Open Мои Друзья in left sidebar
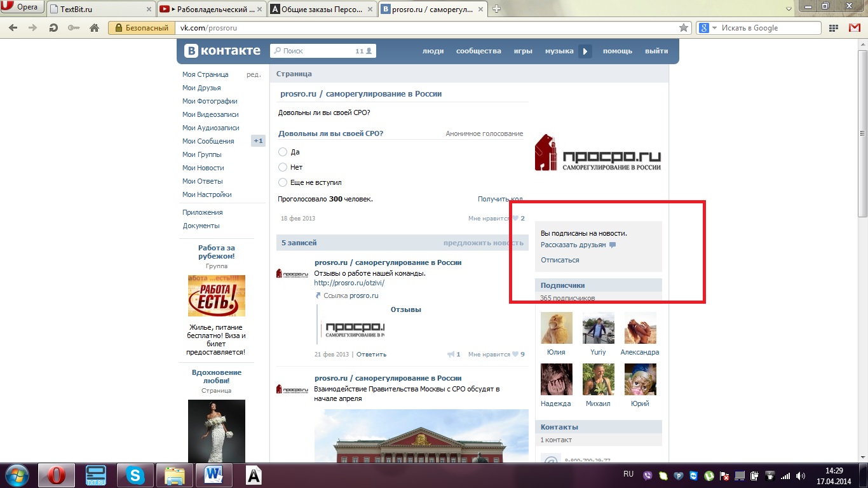Image resolution: width=868 pixels, height=488 pixels. pyautogui.click(x=201, y=88)
